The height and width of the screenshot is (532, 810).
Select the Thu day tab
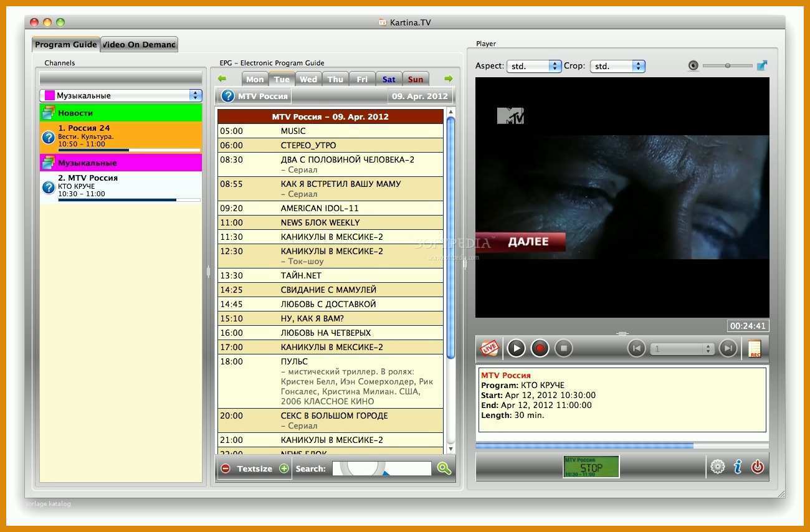click(x=335, y=79)
